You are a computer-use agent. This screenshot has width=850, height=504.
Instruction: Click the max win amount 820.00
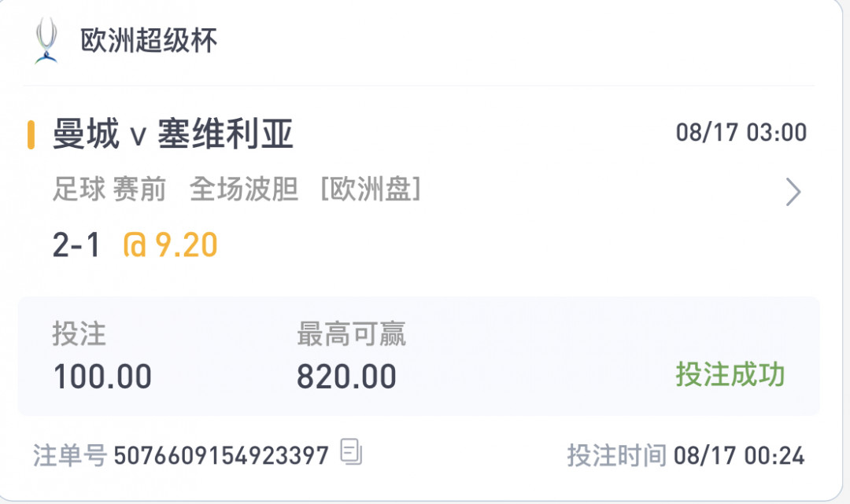coord(346,377)
